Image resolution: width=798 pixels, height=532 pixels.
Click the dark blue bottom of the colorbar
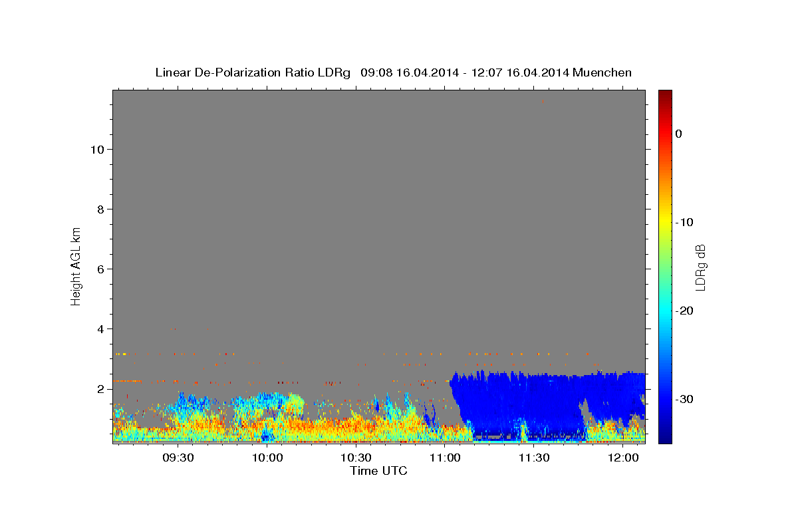tap(665, 438)
